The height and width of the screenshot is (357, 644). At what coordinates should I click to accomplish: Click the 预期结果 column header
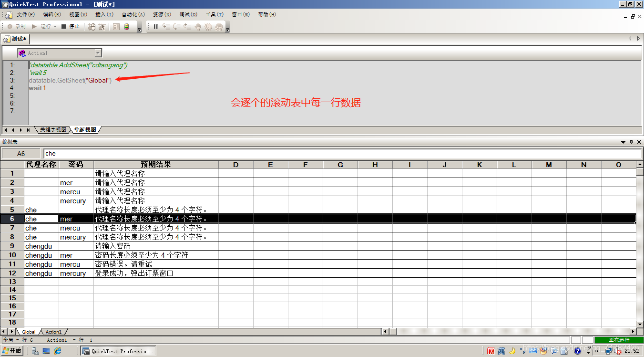tap(156, 165)
